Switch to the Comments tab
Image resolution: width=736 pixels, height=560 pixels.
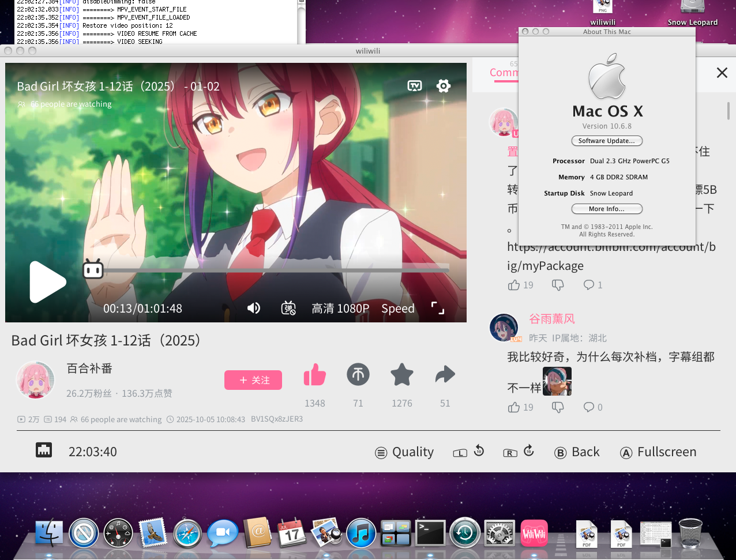[x=504, y=73]
